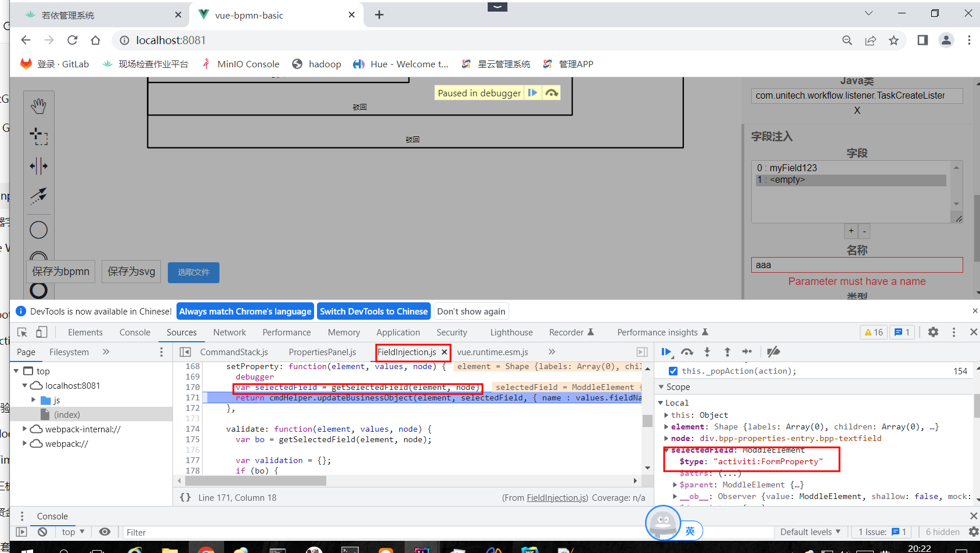Expand the element Shape variable

click(666, 427)
